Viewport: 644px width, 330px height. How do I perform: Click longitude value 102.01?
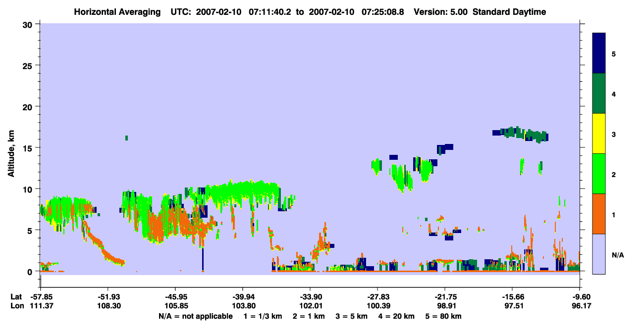point(310,306)
